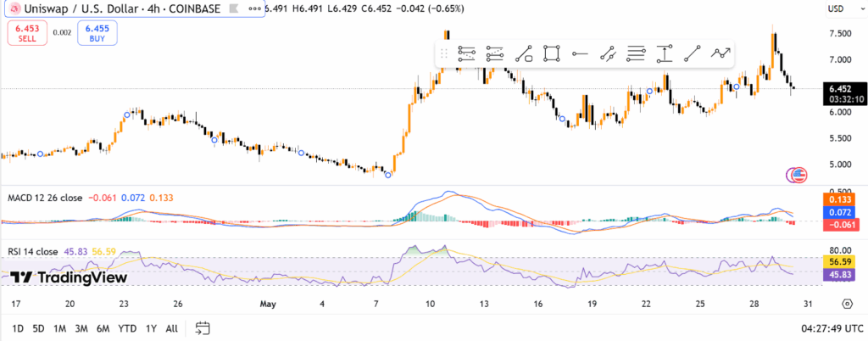Image resolution: width=868 pixels, height=341 pixels.
Task: Select the 6M time range
Action: point(103,328)
